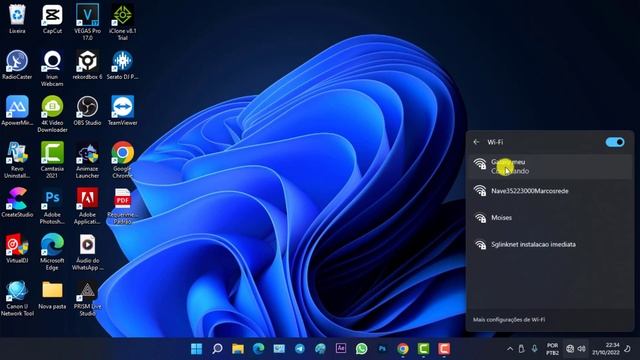This screenshot has width=640, height=360.
Task: Launch CapCut from the desktop
Action: pyautogui.click(x=52, y=19)
